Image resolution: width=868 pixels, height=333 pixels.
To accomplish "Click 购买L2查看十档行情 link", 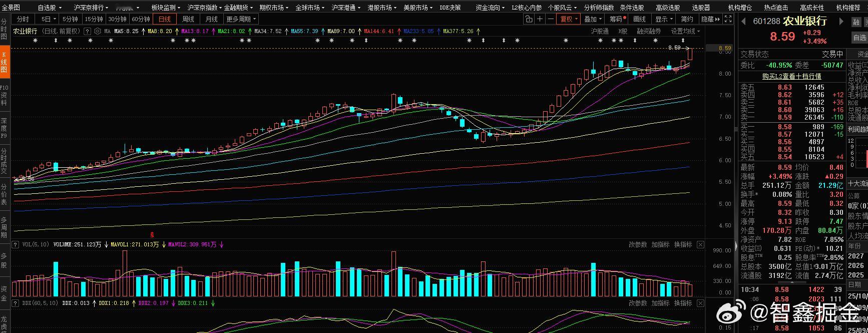I will click(x=791, y=76).
